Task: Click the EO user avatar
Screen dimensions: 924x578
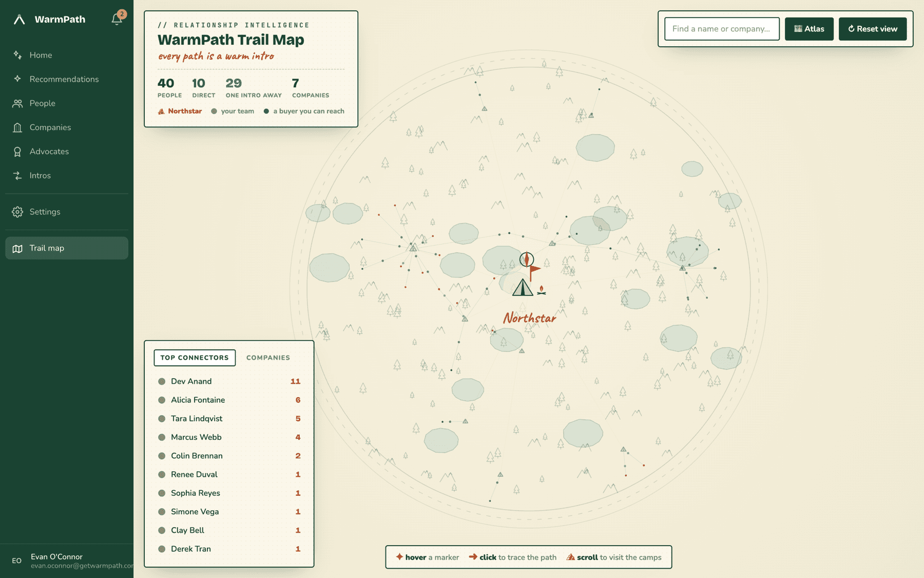Action: (x=17, y=561)
